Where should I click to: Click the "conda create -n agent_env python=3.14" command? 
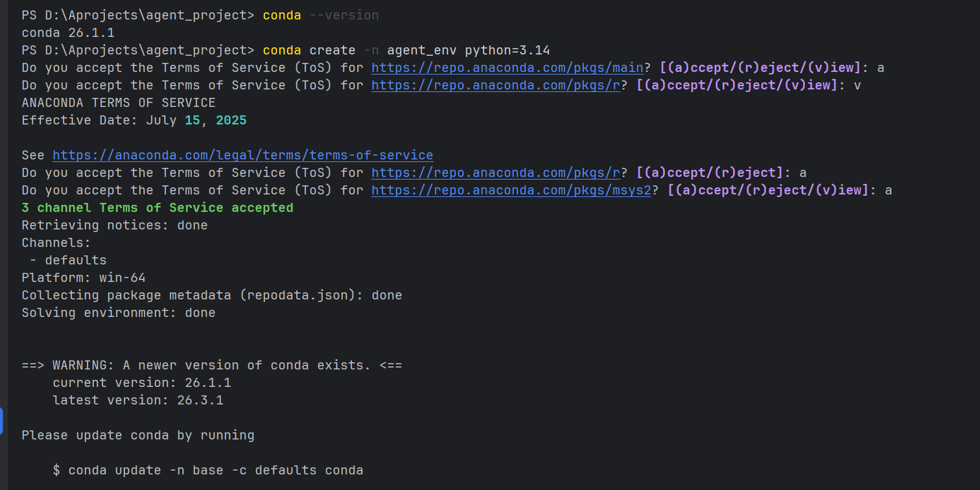[406, 50]
